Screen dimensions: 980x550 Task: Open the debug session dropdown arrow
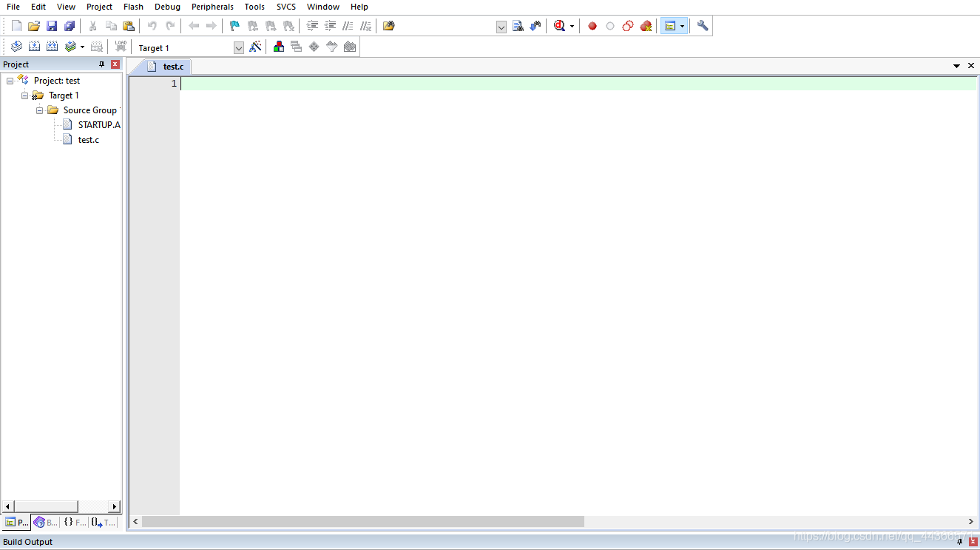[x=572, y=27]
